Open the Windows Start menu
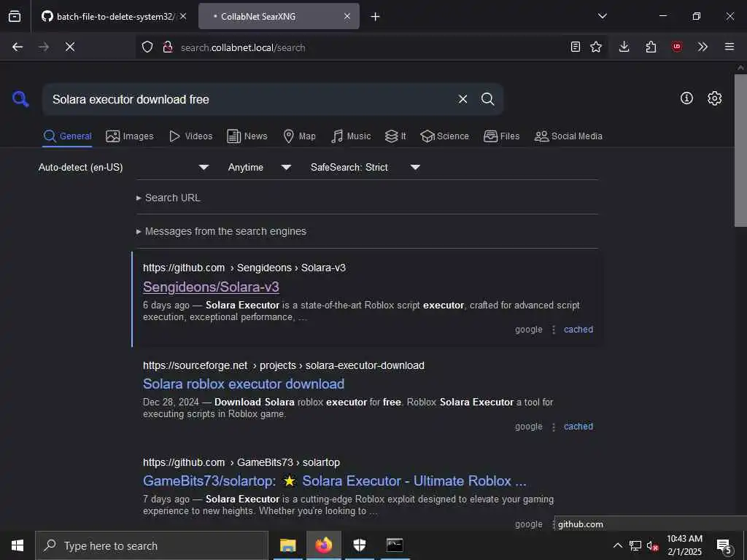747x560 pixels. pos(18,545)
